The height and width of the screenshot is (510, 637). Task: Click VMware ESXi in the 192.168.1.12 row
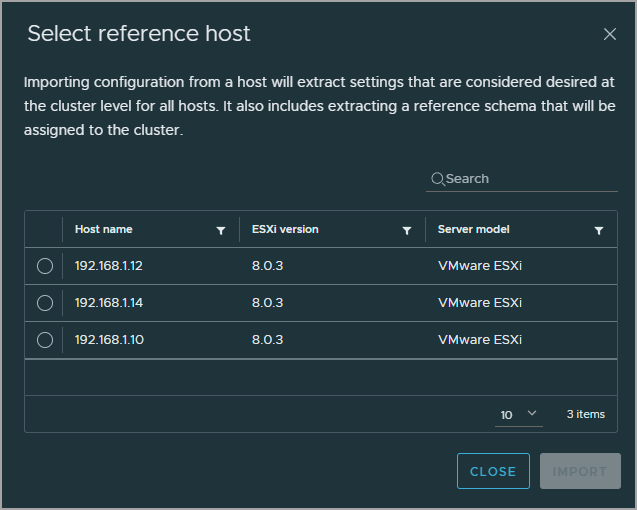pos(480,266)
